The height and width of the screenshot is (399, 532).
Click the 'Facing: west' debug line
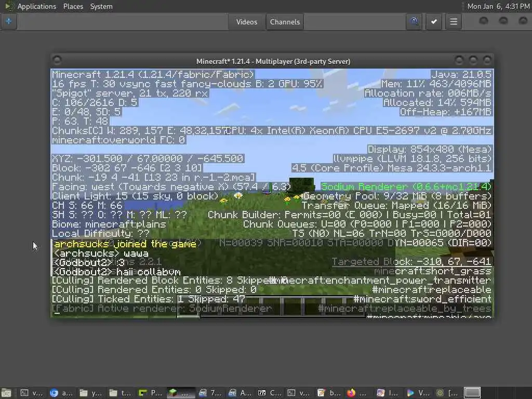pos(171,187)
